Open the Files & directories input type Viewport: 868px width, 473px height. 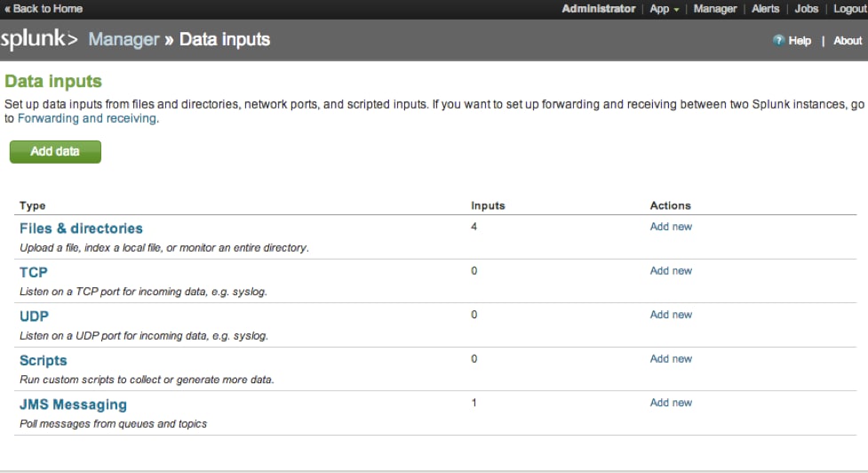(81, 228)
